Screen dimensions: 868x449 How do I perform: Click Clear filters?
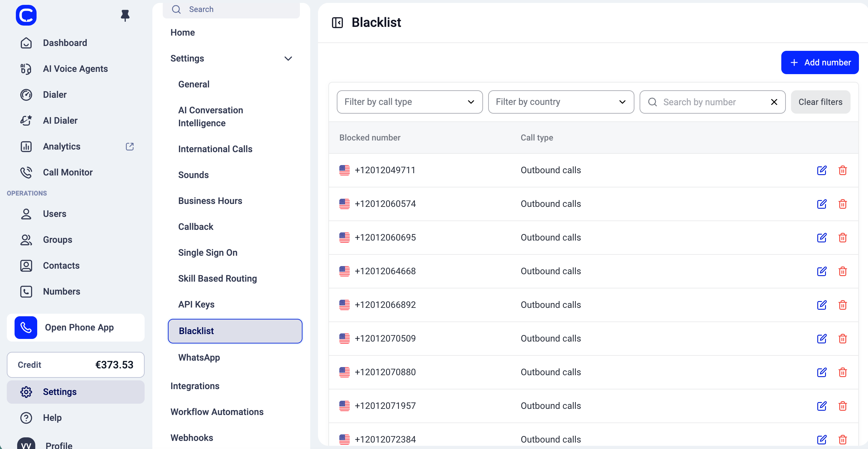pos(820,102)
